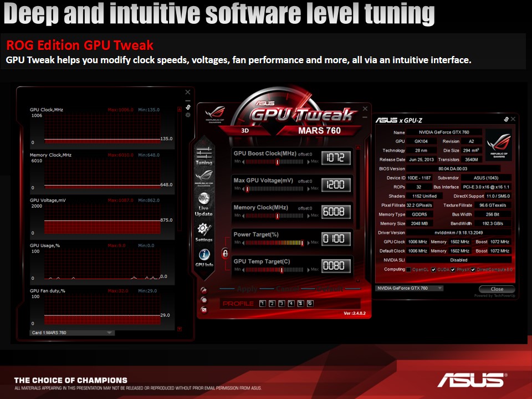Click Apply in GPU Tweak
The image size is (532, 399).
247,289
